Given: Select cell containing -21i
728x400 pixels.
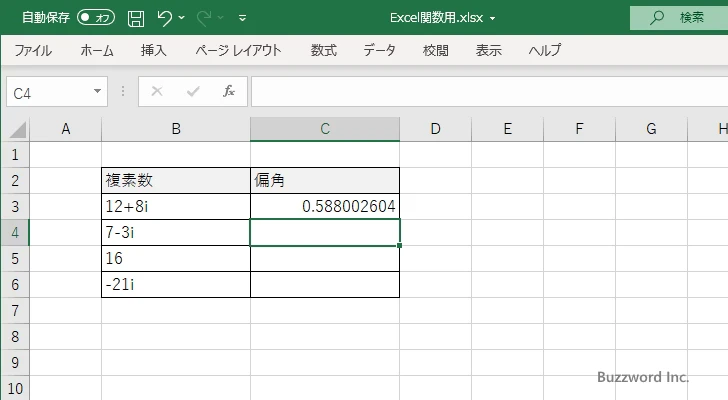Looking at the screenshot, I should point(176,284).
